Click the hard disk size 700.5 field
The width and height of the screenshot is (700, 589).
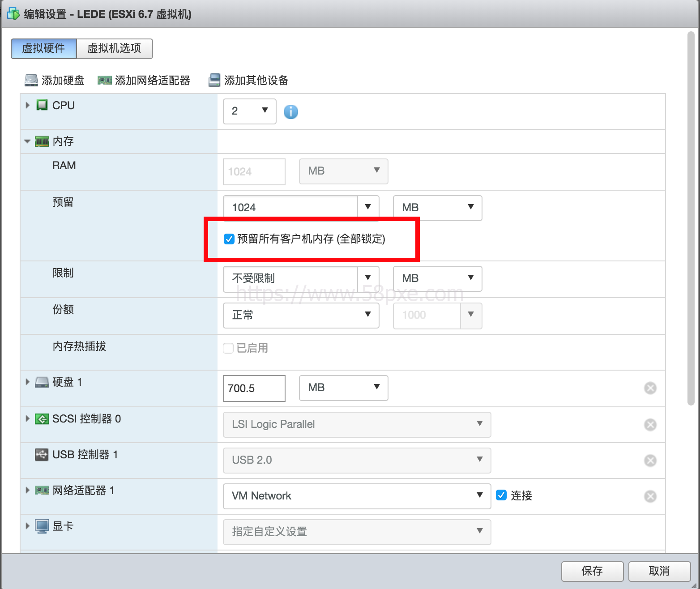click(x=254, y=388)
